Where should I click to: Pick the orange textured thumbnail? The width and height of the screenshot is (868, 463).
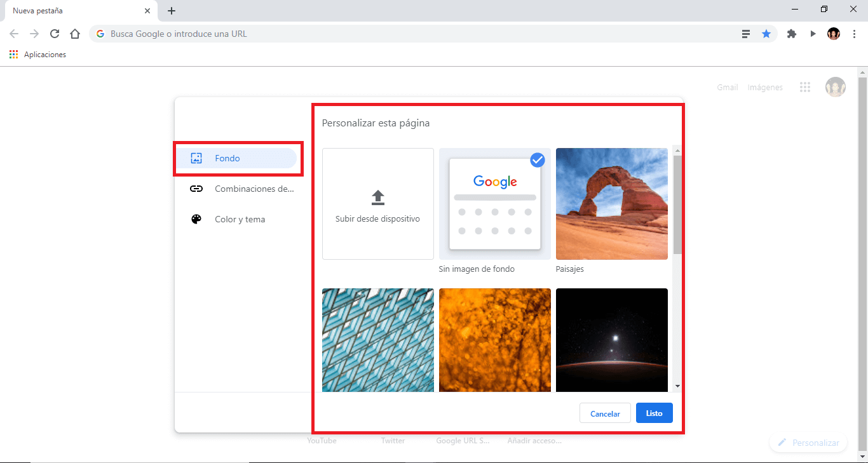point(495,340)
